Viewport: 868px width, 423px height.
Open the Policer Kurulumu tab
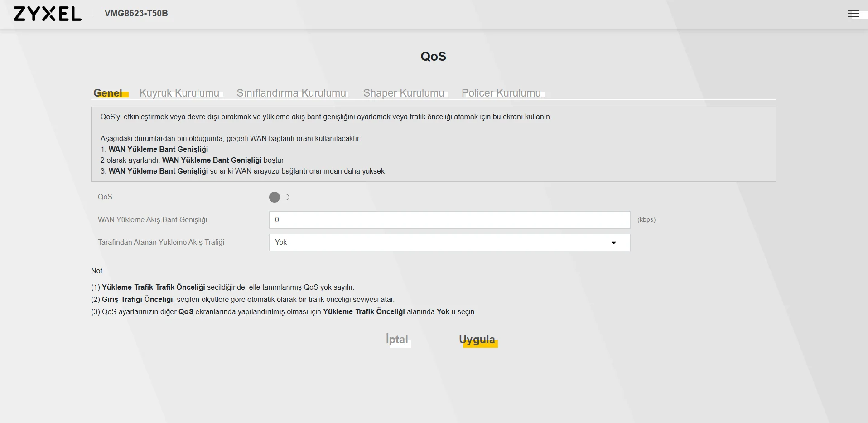[x=501, y=93]
